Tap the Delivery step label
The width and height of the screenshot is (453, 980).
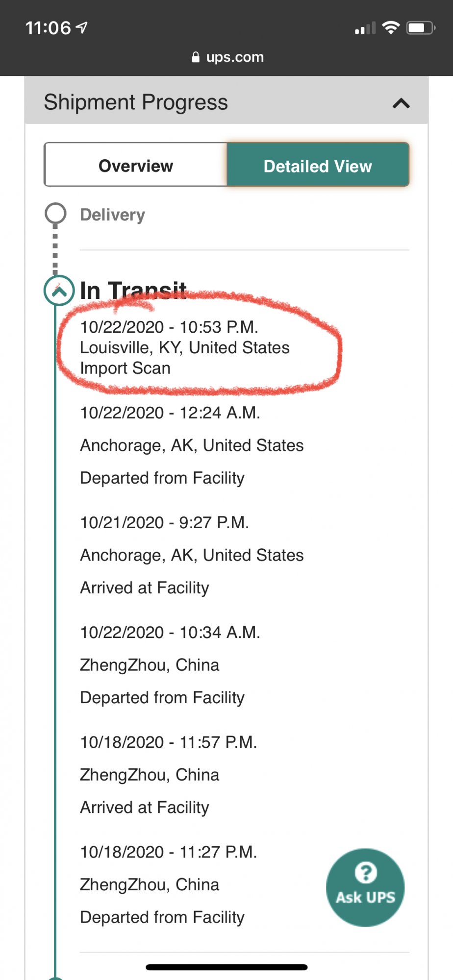tap(113, 215)
